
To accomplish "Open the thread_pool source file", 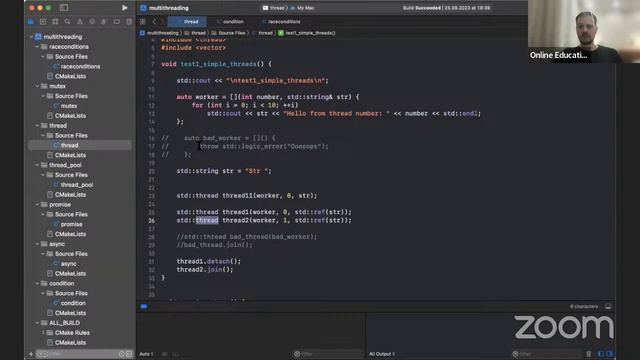I will point(77,185).
